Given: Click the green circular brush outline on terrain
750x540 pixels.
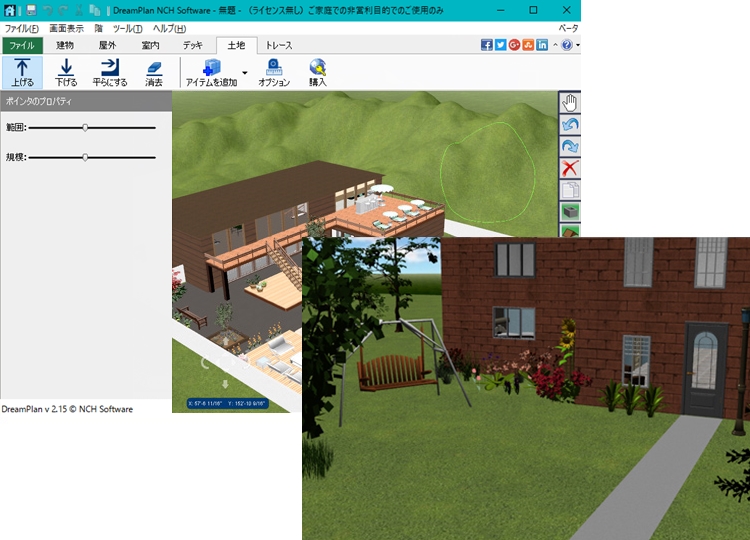Looking at the screenshot, I should click(487, 172).
